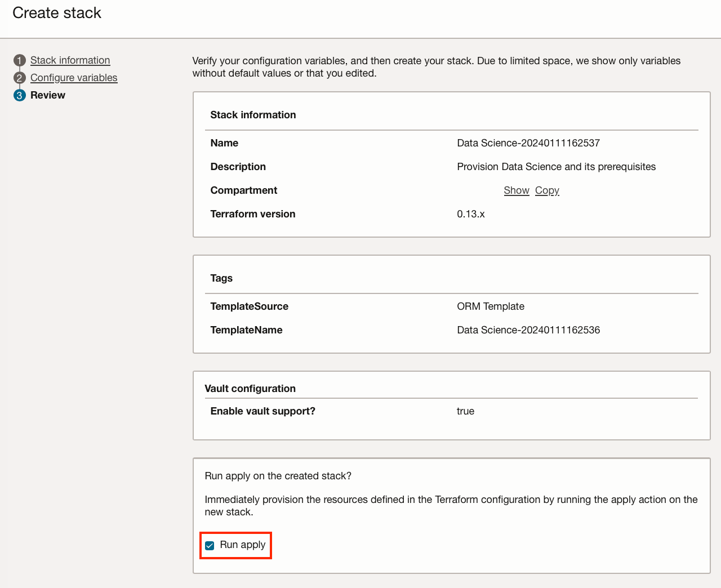Click the step 2 numbered circle icon

click(x=20, y=78)
